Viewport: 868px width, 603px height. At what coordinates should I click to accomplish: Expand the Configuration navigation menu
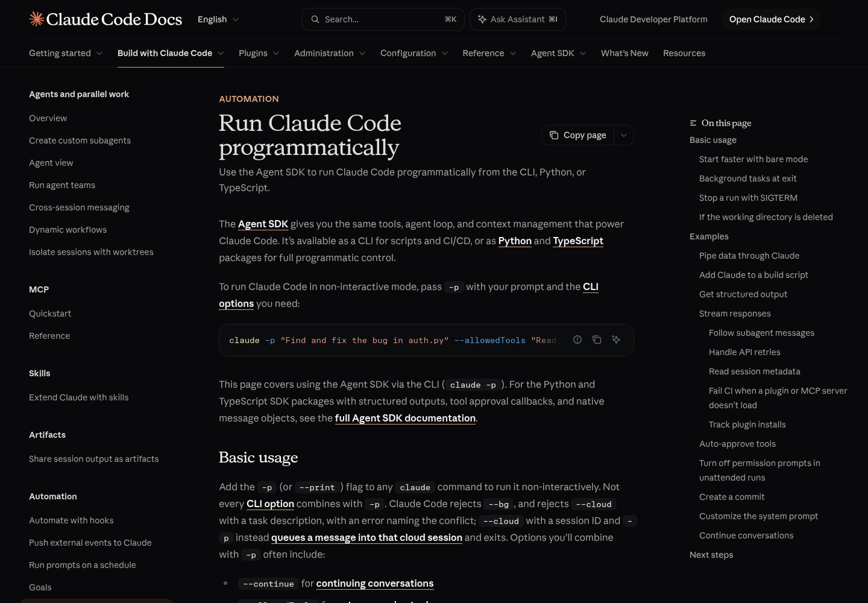(x=414, y=53)
